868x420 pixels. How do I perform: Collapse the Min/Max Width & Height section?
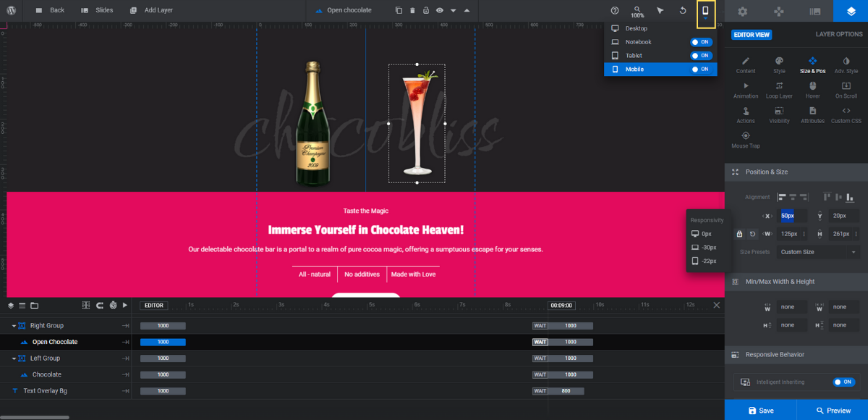(796, 282)
